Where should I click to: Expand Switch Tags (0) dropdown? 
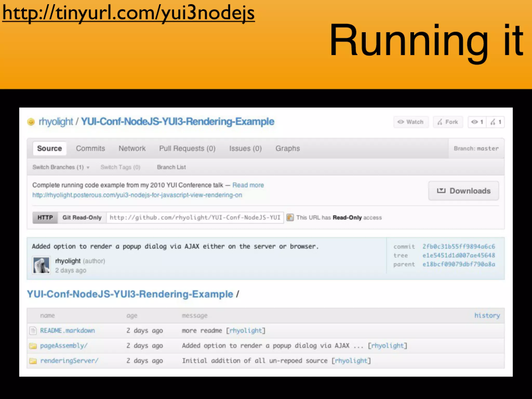120,167
